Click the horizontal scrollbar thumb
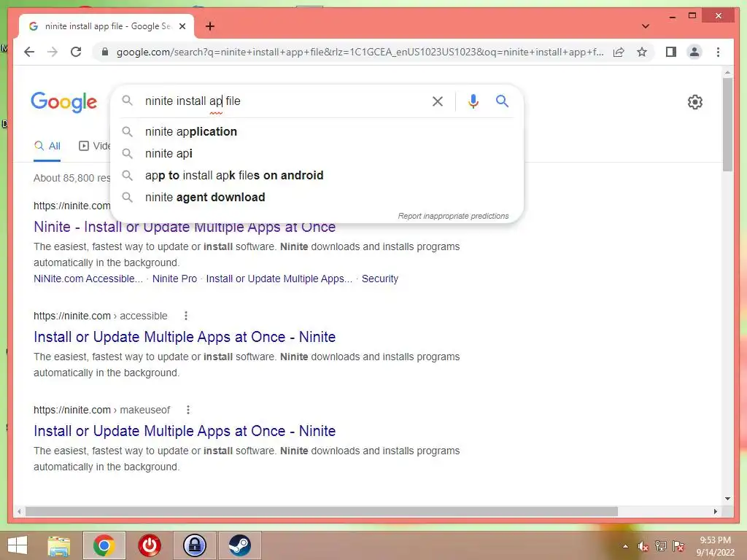This screenshot has height=560, width=747. [321, 511]
